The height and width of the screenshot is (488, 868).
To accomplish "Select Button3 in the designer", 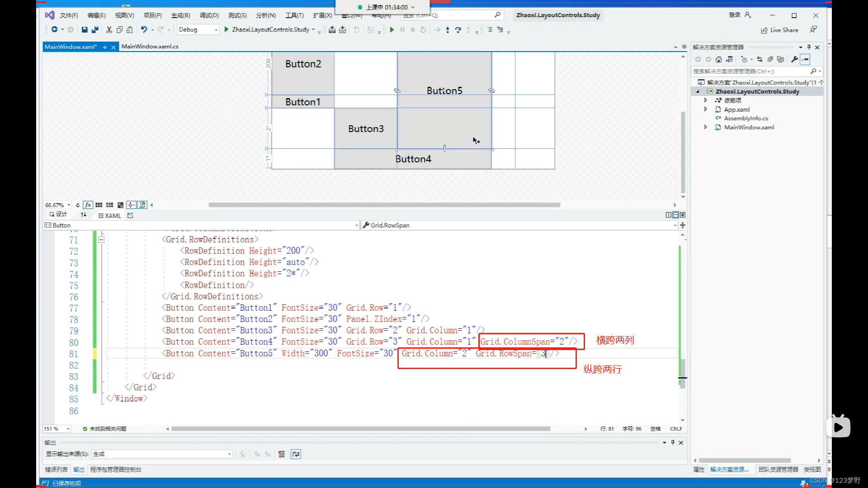I will point(366,128).
